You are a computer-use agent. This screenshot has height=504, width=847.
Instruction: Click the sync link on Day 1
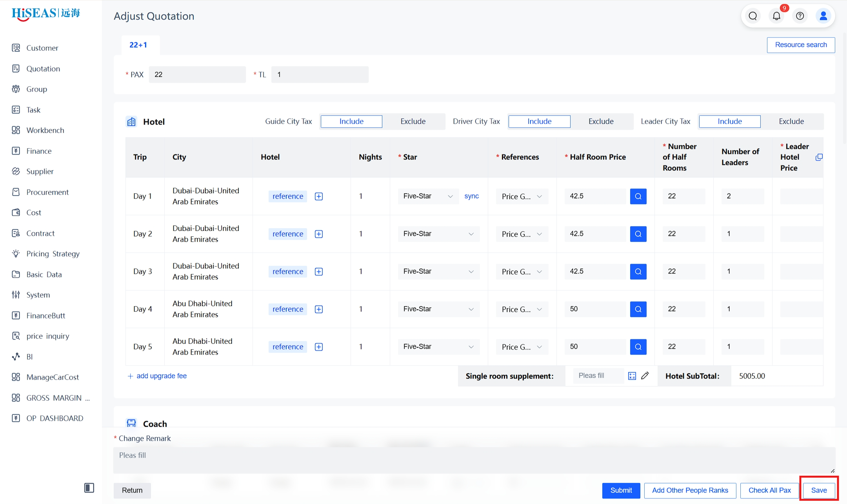pos(471,196)
